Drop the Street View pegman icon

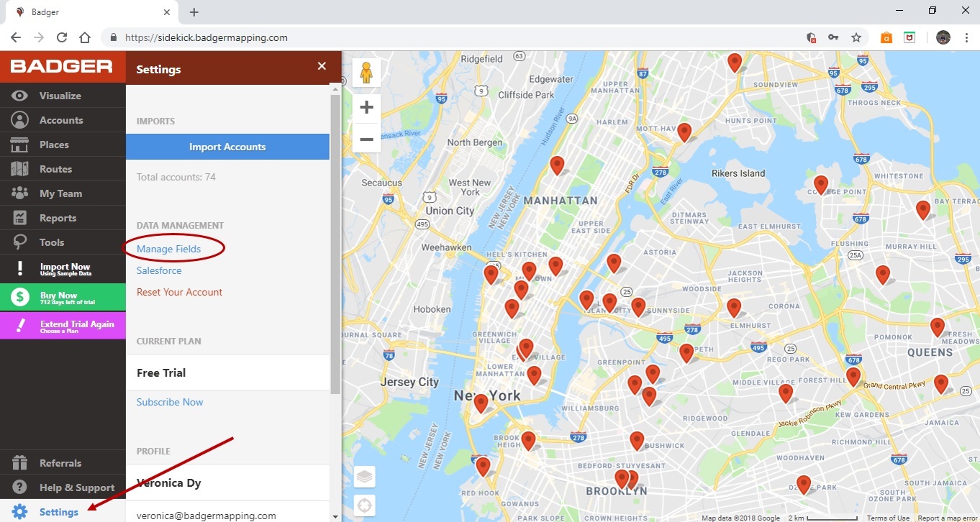pos(366,73)
